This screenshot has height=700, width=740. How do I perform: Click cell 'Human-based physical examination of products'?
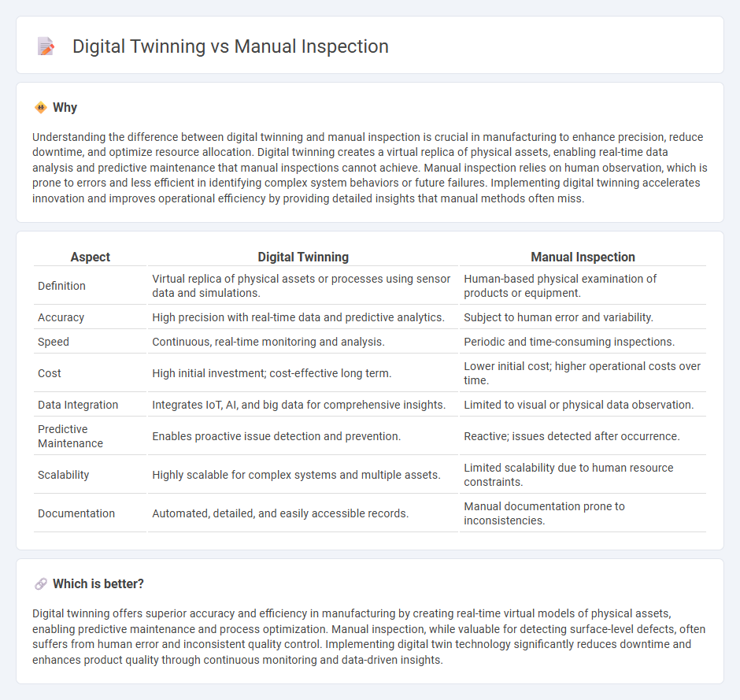pos(583,286)
